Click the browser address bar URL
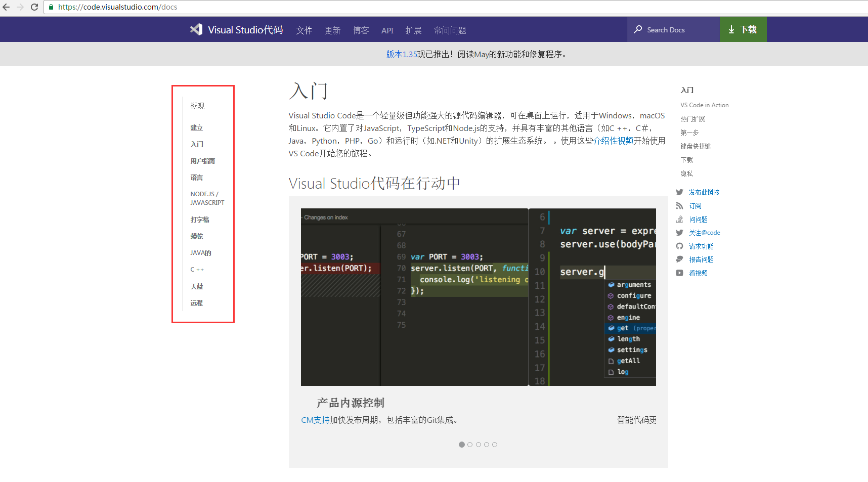 pos(117,7)
